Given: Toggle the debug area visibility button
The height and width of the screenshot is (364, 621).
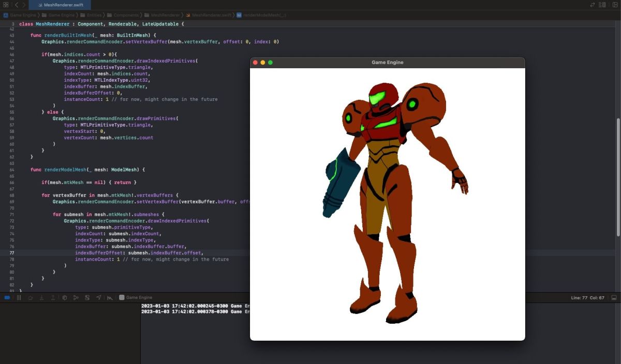Looking at the screenshot, I should click(614, 298).
